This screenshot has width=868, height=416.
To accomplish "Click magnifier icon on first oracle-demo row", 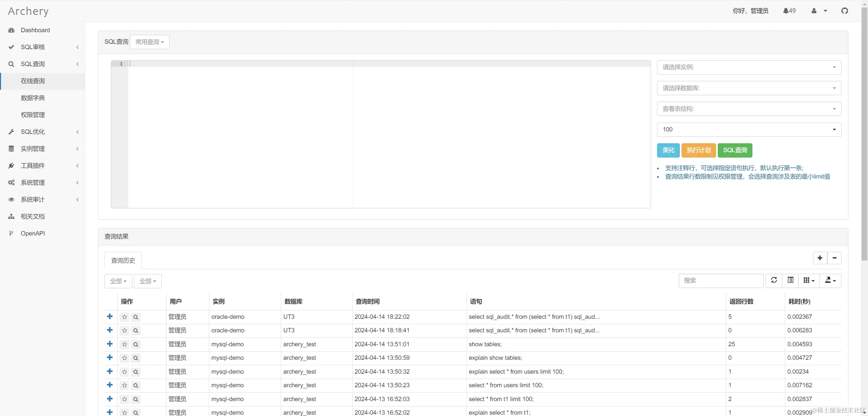I will coord(136,317).
